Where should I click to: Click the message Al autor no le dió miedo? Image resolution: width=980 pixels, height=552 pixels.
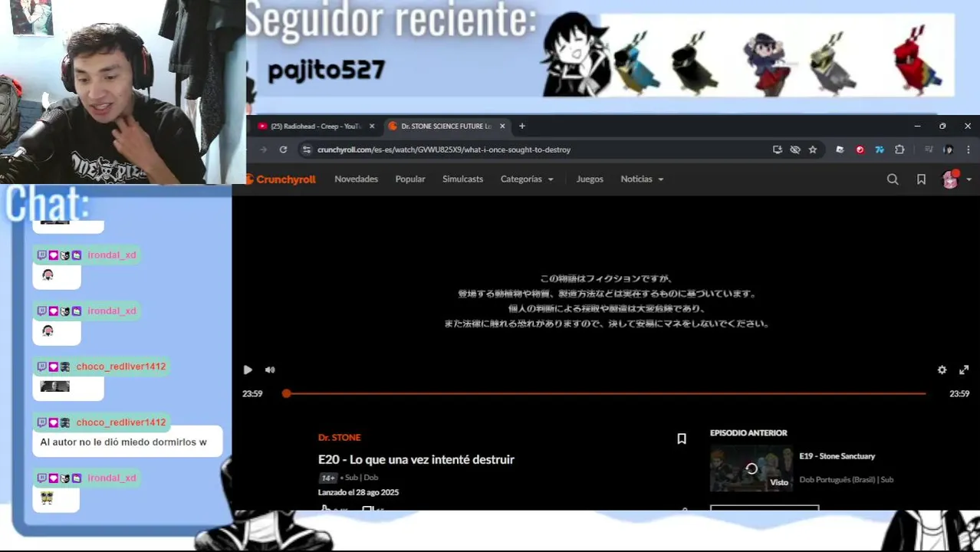tap(123, 442)
